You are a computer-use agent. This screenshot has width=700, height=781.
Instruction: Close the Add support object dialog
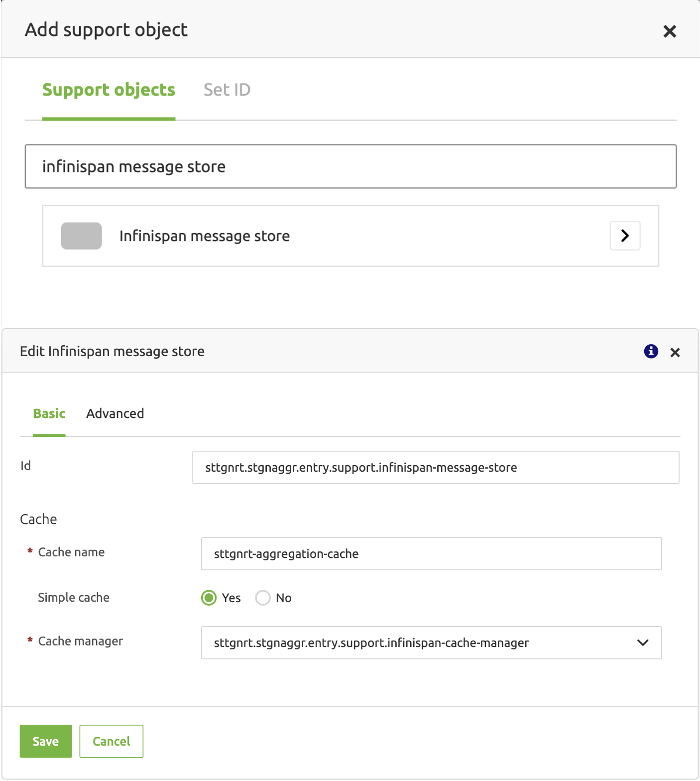pos(670,31)
